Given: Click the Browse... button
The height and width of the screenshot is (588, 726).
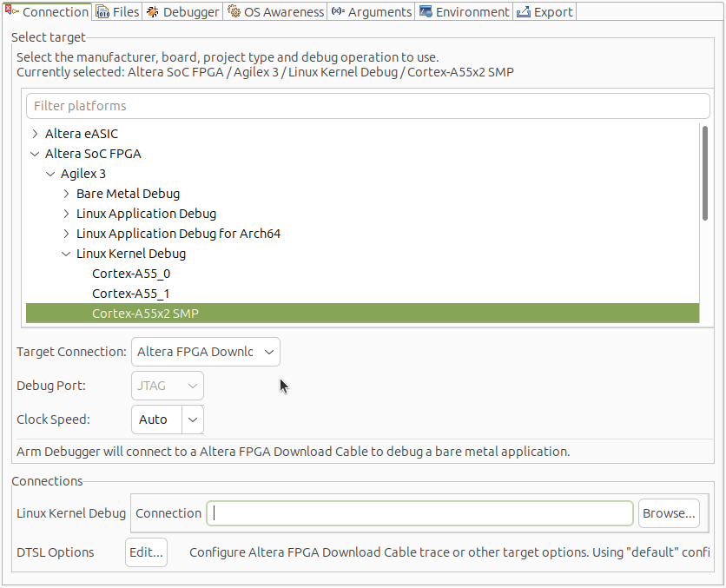Looking at the screenshot, I should tap(669, 513).
